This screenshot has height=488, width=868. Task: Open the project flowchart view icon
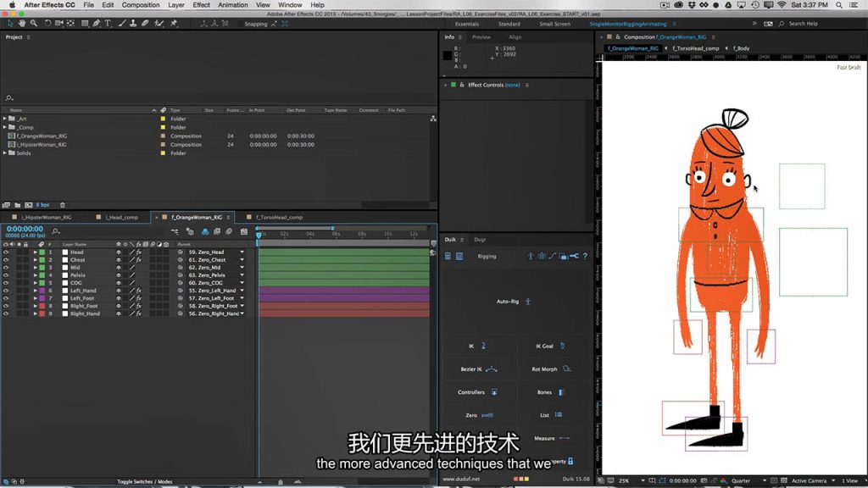point(433,119)
